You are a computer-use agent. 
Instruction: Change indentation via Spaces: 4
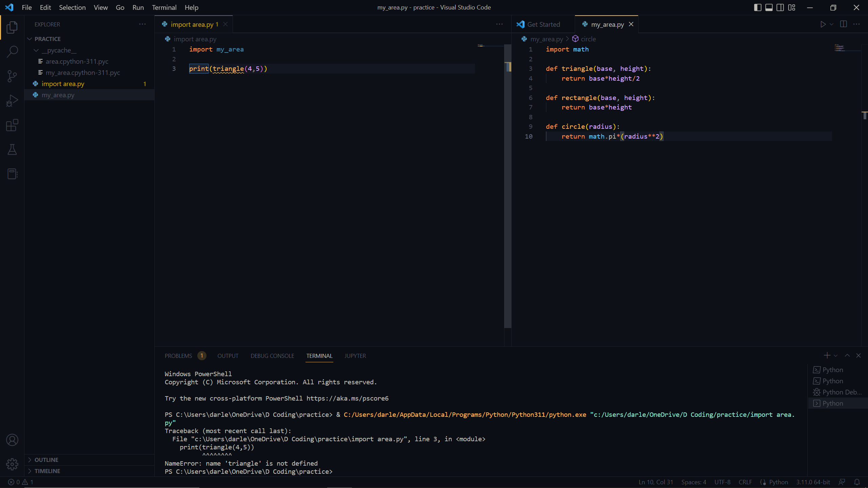click(x=694, y=482)
